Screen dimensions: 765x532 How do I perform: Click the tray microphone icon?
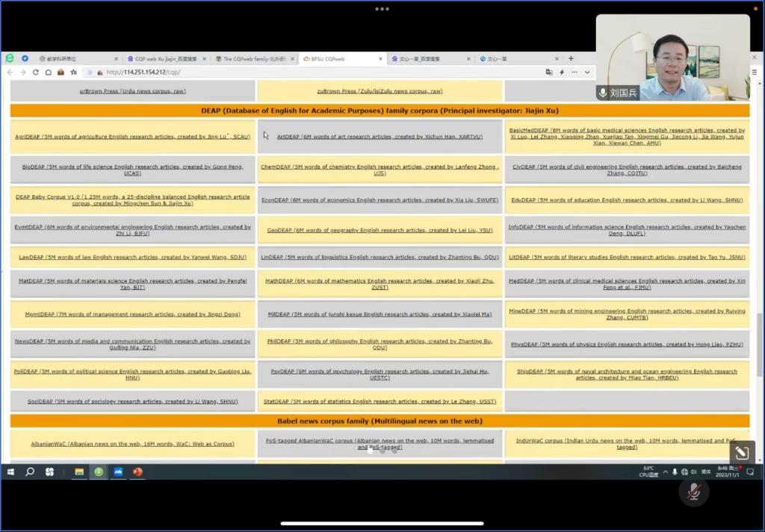(675, 472)
